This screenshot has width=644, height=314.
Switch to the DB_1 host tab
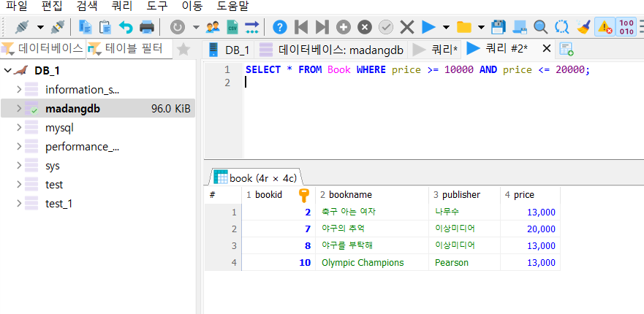(229, 50)
